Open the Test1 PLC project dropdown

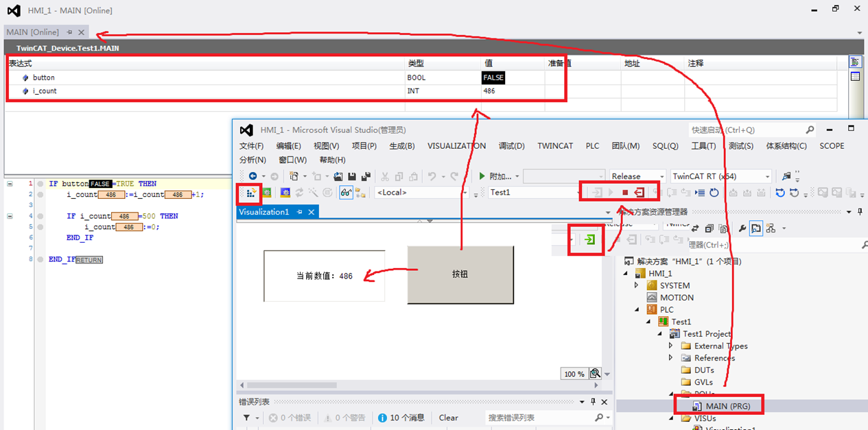[x=536, y=193]
